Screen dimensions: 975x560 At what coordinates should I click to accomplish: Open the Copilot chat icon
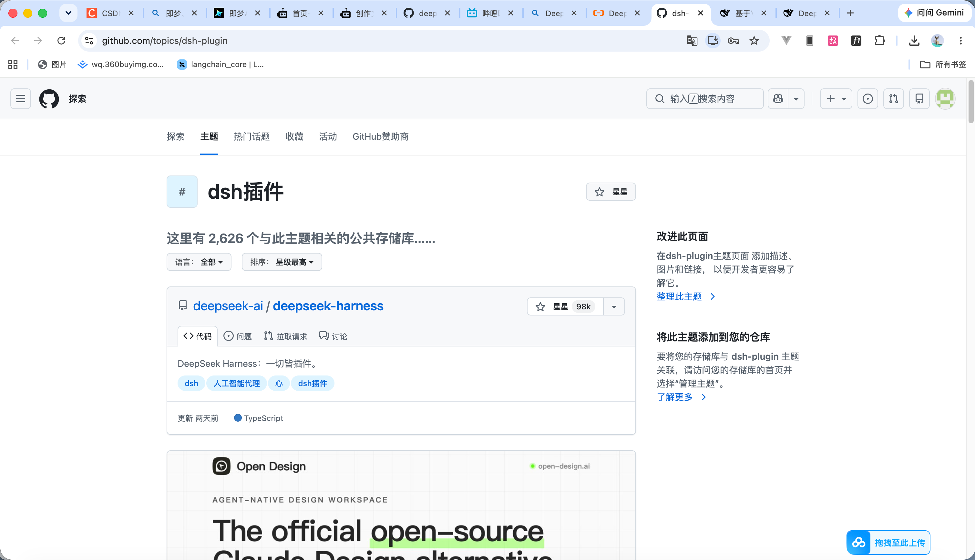pos(778,99)
